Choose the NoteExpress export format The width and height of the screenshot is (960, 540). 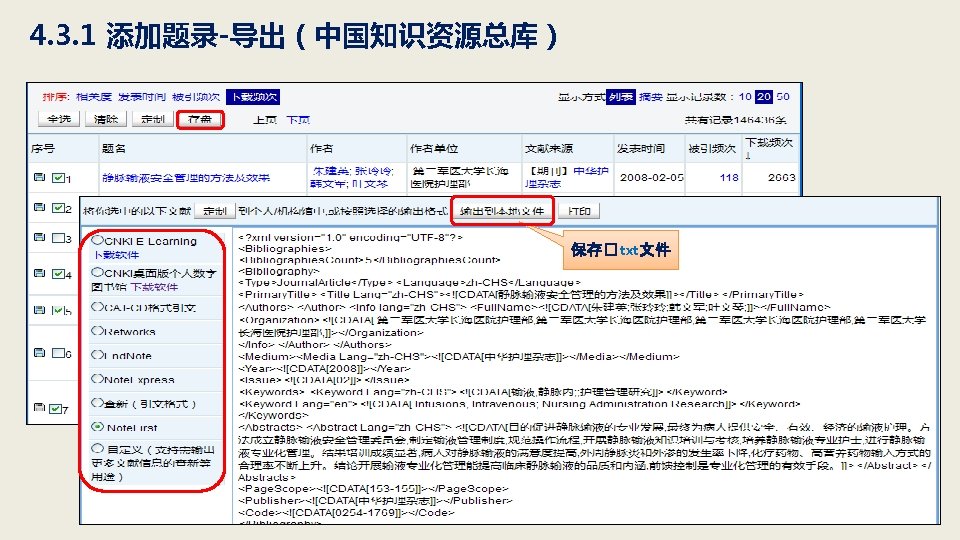tap(97, 378)
